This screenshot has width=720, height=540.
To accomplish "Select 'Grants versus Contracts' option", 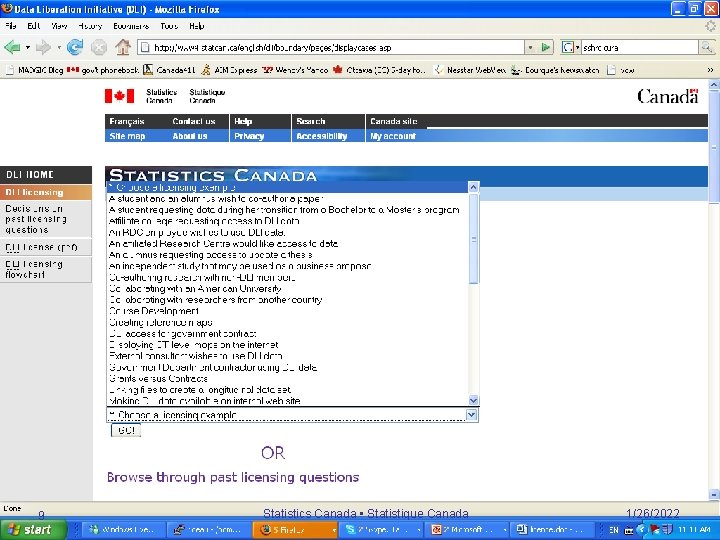I will 288,379.
